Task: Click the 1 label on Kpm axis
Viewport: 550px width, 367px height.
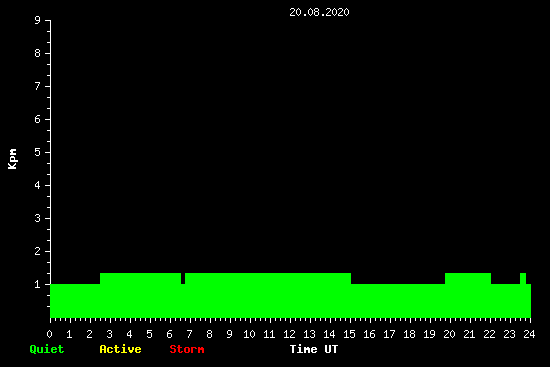Action: [38, 284]
